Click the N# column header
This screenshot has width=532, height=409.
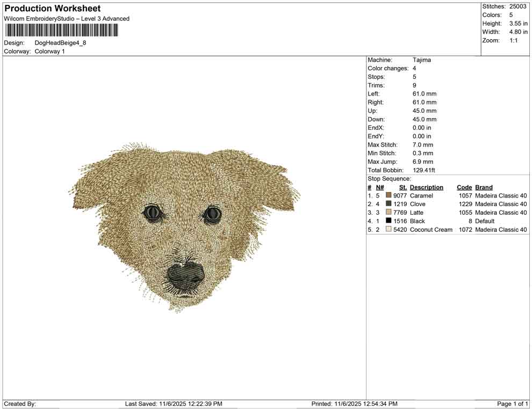pyautogui.click(x=379, y=187)
